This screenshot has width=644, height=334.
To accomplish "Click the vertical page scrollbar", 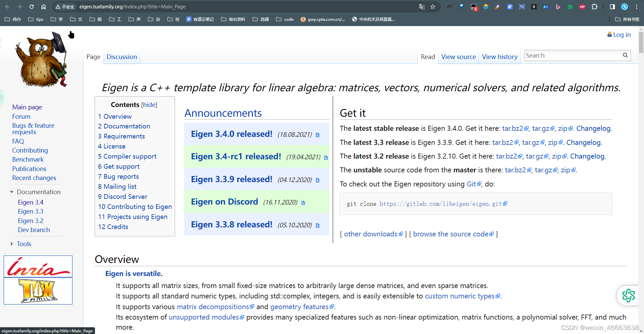I will point(641,43).
